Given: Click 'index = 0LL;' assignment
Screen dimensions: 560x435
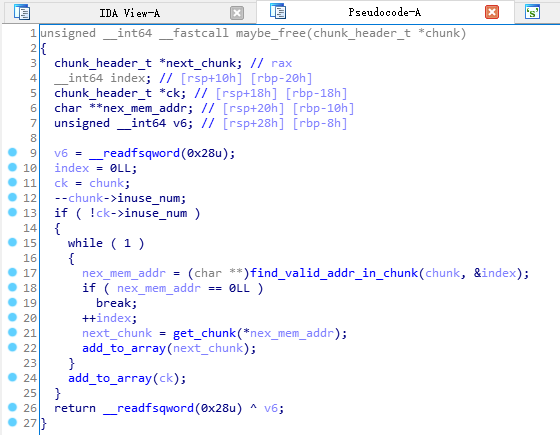Looking at the screenshot, I should pos(96,168).
